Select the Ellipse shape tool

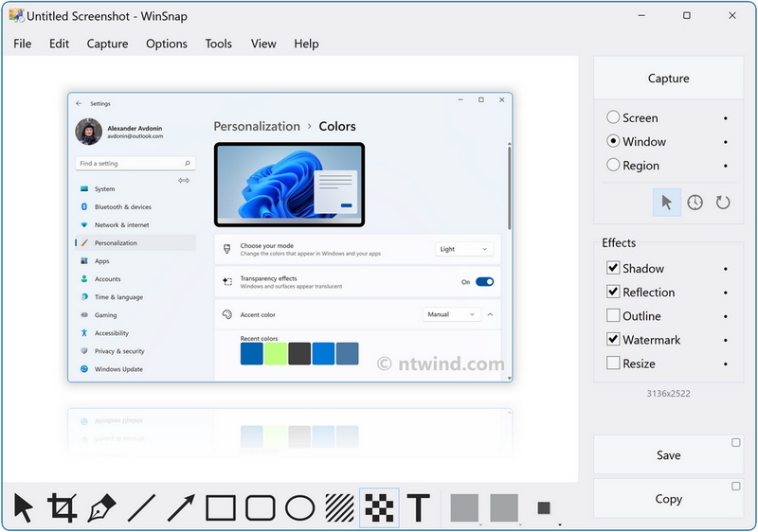(300, 508)
